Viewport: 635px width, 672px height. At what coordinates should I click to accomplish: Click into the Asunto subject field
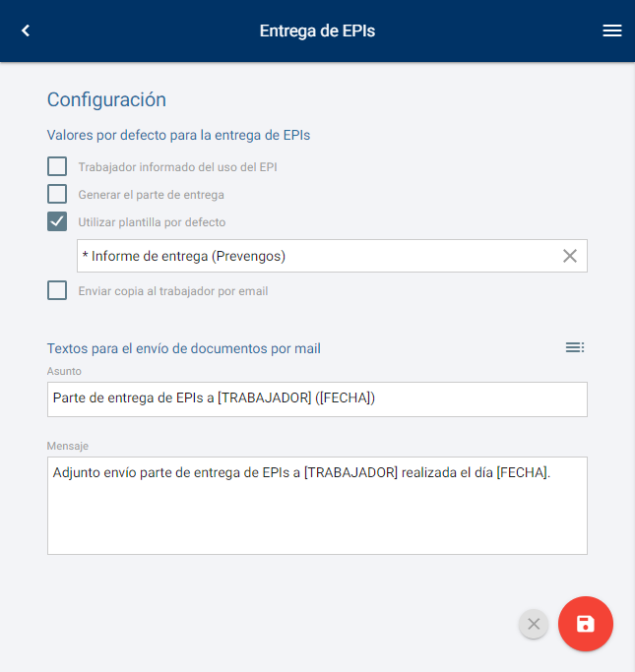coord(317,398)
